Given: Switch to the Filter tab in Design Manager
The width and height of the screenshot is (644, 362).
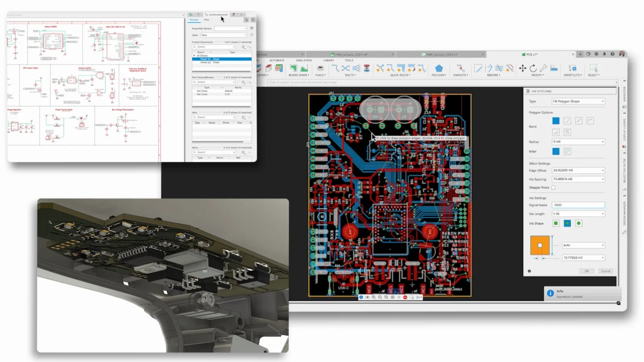Looking at the screenshot, I should [x=206, y=20].
